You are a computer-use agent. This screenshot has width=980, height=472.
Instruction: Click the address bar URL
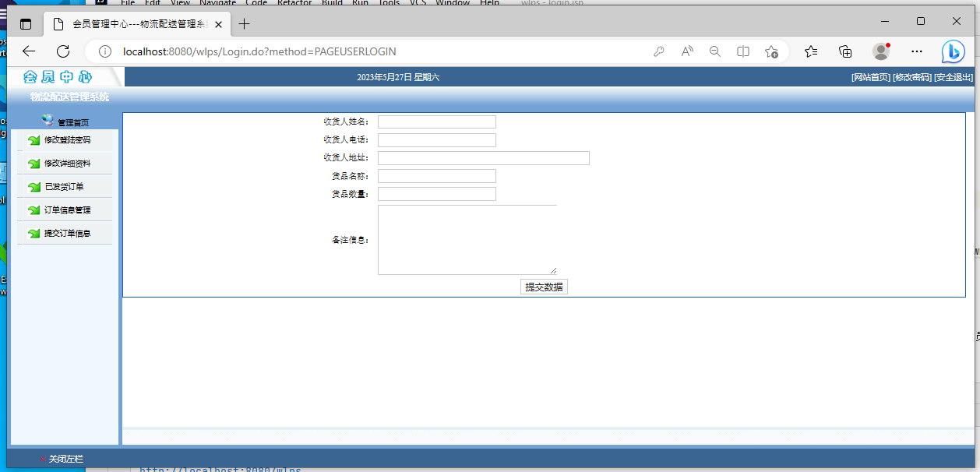[259, 51]
